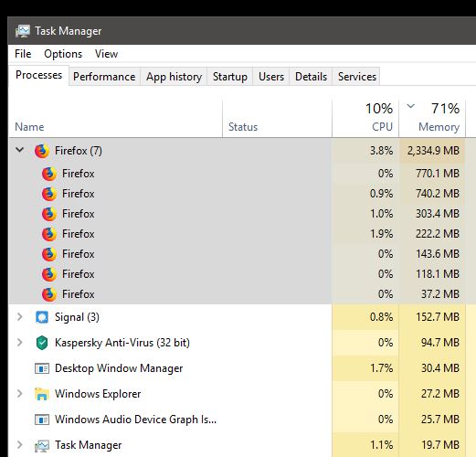This screenshot has height=457, width=476.
Task: Click the Kaspersky Anti-Virus shield icon
Action: point(42,343)
